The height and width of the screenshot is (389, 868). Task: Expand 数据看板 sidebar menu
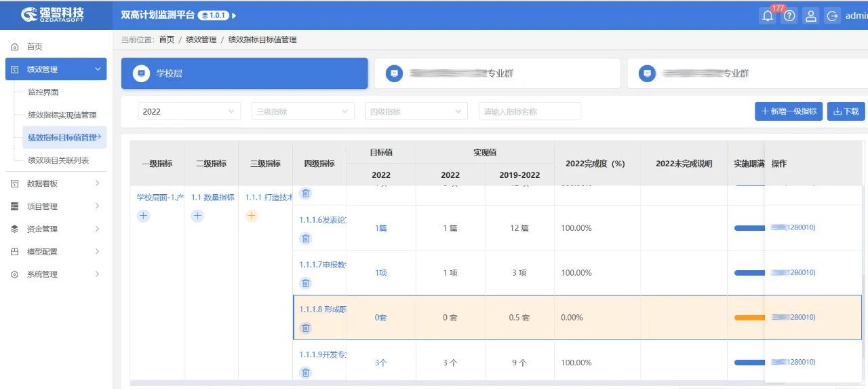coord(56,183)
